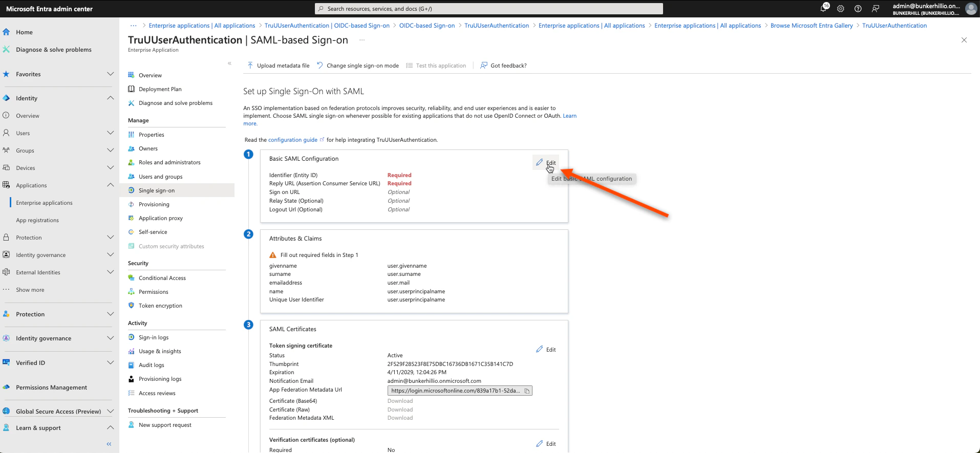Open Application proxy
This screenshot has width=980, height=453.
click(x=161, y=218)
